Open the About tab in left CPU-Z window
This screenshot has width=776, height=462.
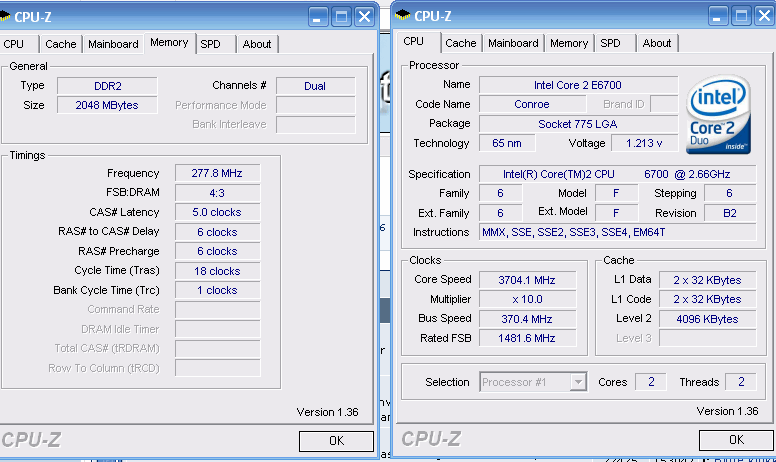pyautogui.click(x=257, y=44)
